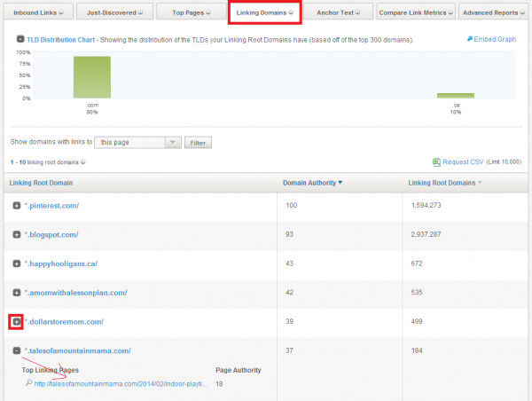Switch to the Just-Discovered tab

click(114, 12)
